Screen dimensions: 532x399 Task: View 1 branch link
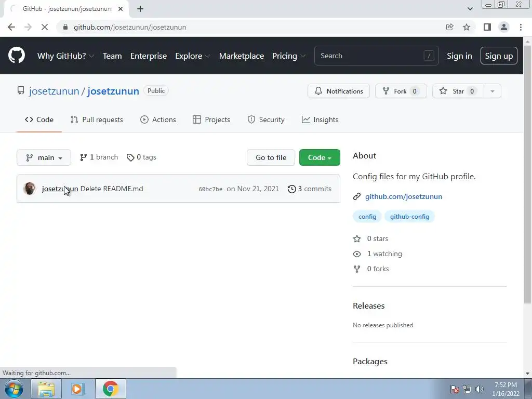tap(99, 157)
